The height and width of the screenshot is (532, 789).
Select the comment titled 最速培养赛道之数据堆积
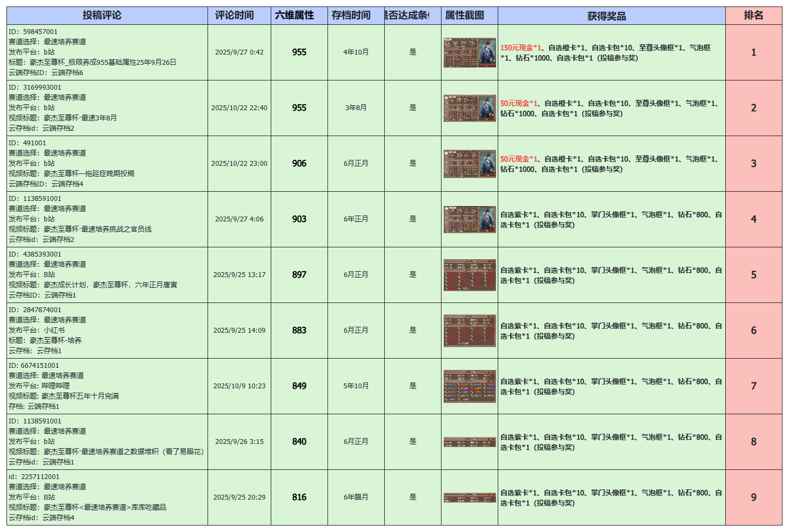pyautogui.click(x=107, y=442)
